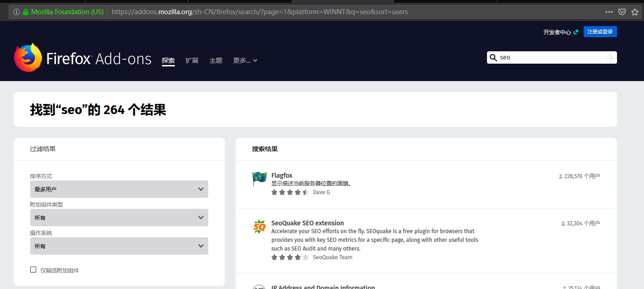Click the 找到“seo”的 264 个结果 heading
The image size is (644, 289).
point(98,110)
